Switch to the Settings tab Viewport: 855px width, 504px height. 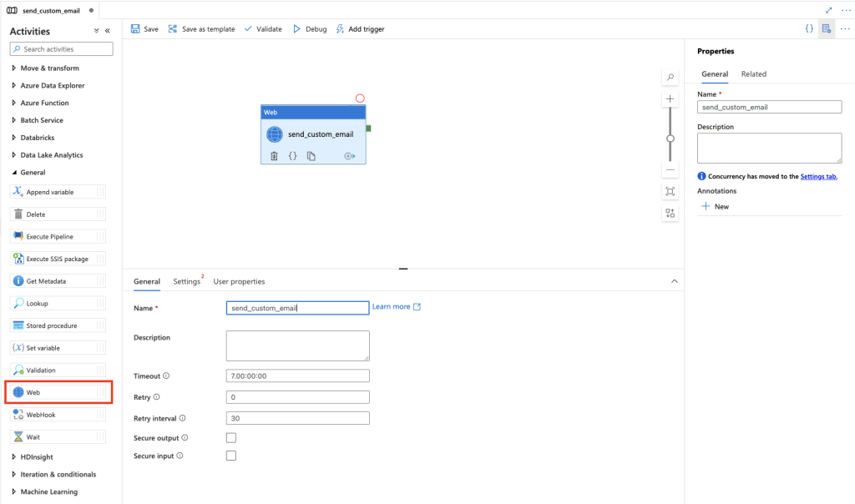[x=186, y=282]
